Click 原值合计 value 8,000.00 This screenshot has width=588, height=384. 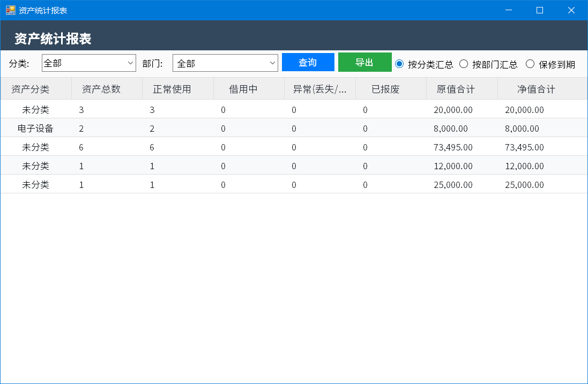[x=451, y=129]
